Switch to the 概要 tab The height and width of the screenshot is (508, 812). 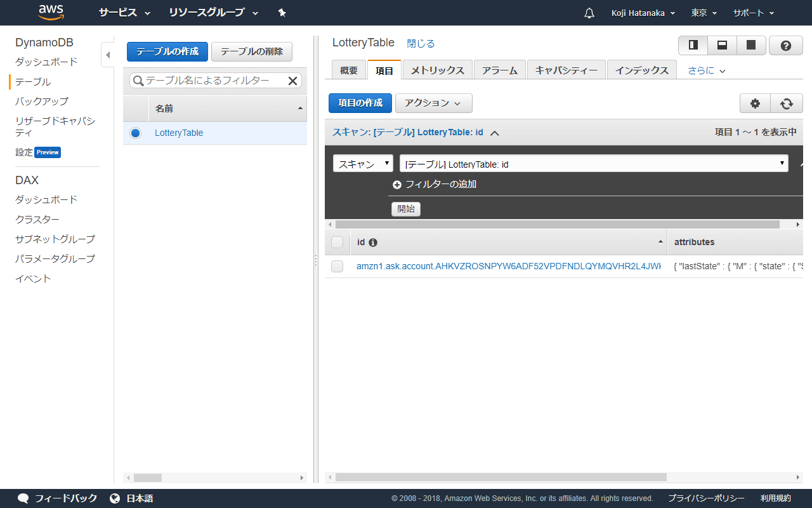tap(349, 70)
